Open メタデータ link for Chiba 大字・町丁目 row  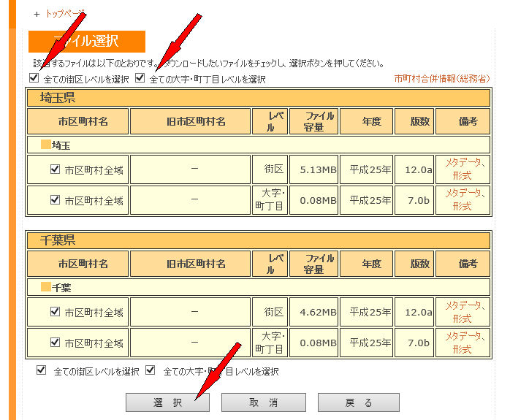[463, 336]
